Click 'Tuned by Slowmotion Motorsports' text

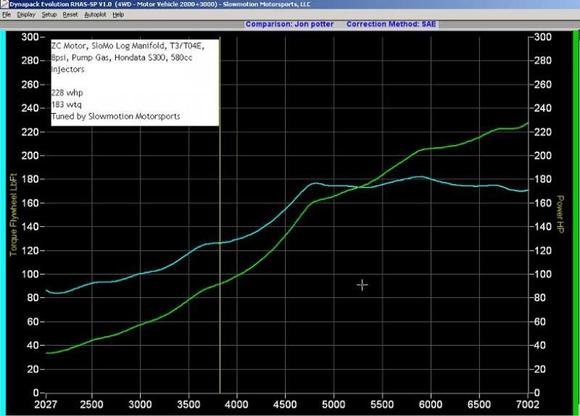[x=115, y=116]
